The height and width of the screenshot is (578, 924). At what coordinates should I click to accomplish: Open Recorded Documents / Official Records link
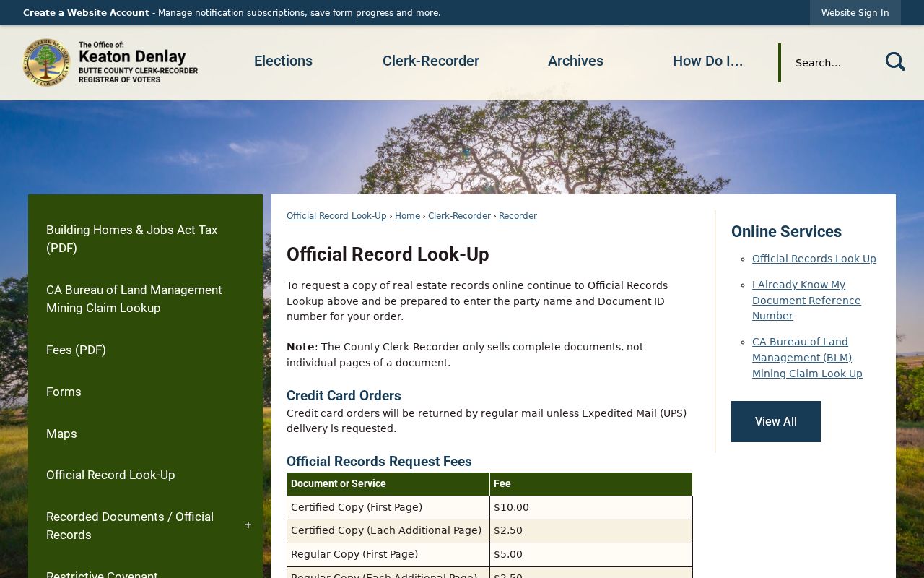point(130,526)
